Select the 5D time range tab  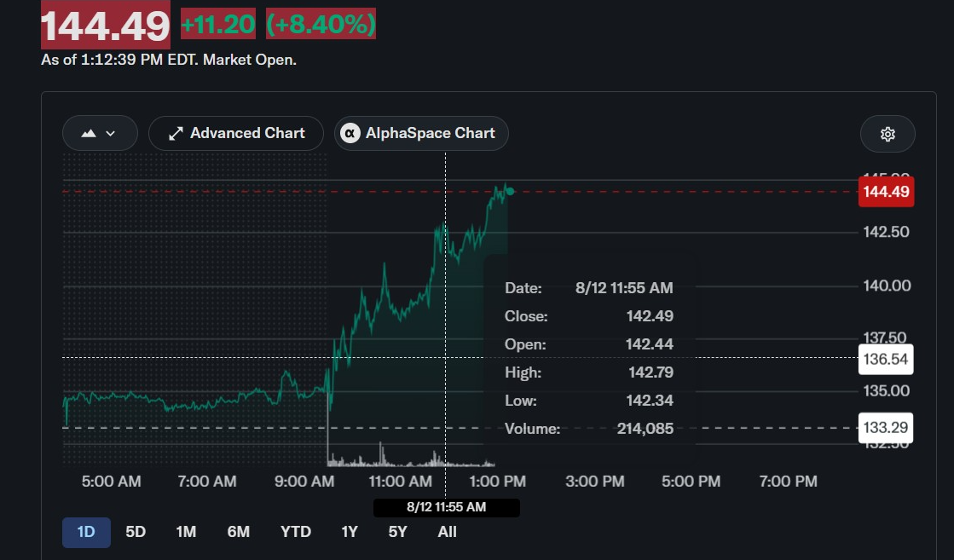(x=136, y=532)
